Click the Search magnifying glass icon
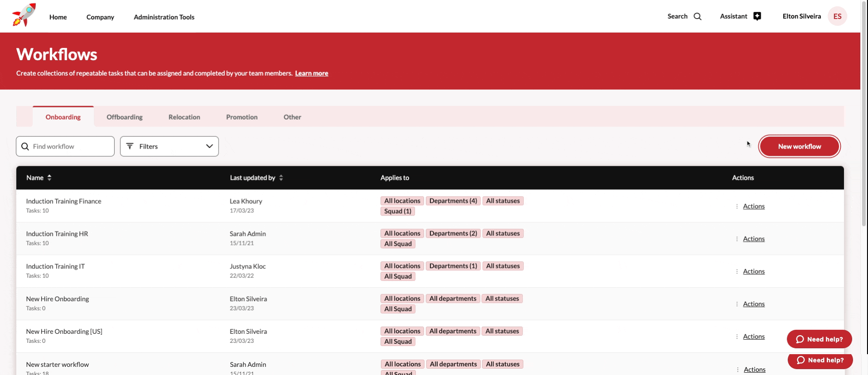The width and height of the screenshot is (868, 375). coord(697,17)
